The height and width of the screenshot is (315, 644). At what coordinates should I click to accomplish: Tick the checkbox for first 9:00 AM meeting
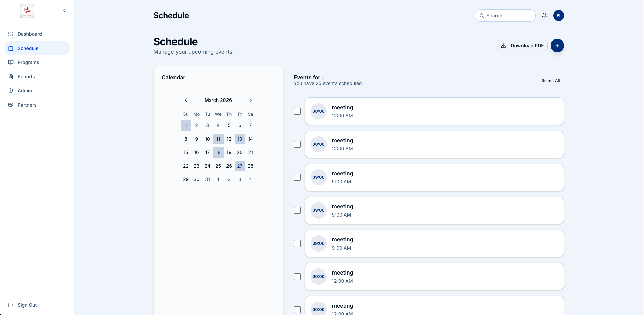pos(297,177)
